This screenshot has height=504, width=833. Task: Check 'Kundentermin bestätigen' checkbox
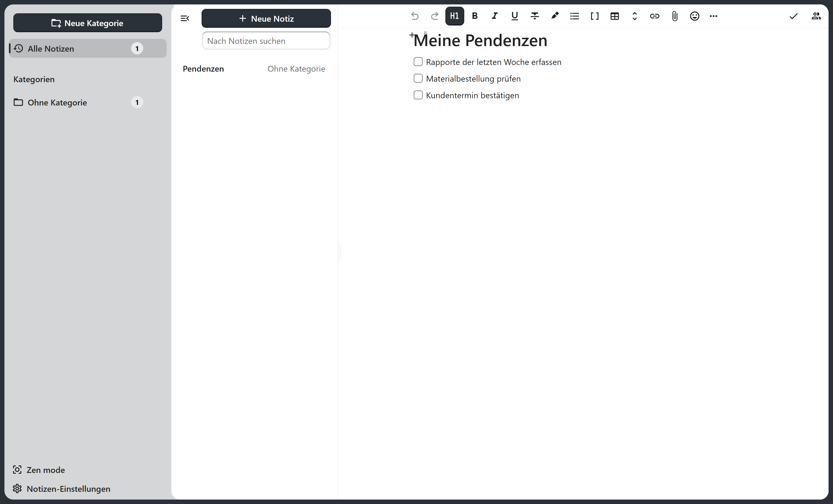[418, 95]
